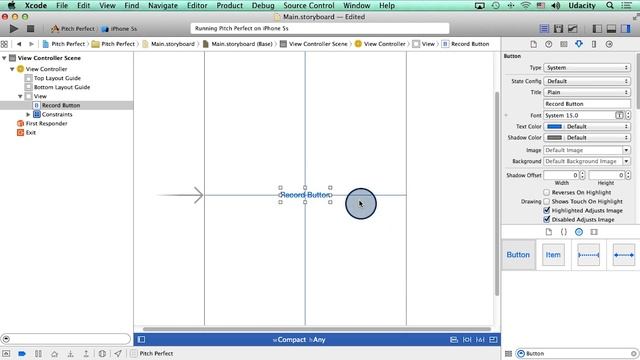640x360 pixels.
Task: Click the Stop button in toolbar
Action: [x=30, y=29]
